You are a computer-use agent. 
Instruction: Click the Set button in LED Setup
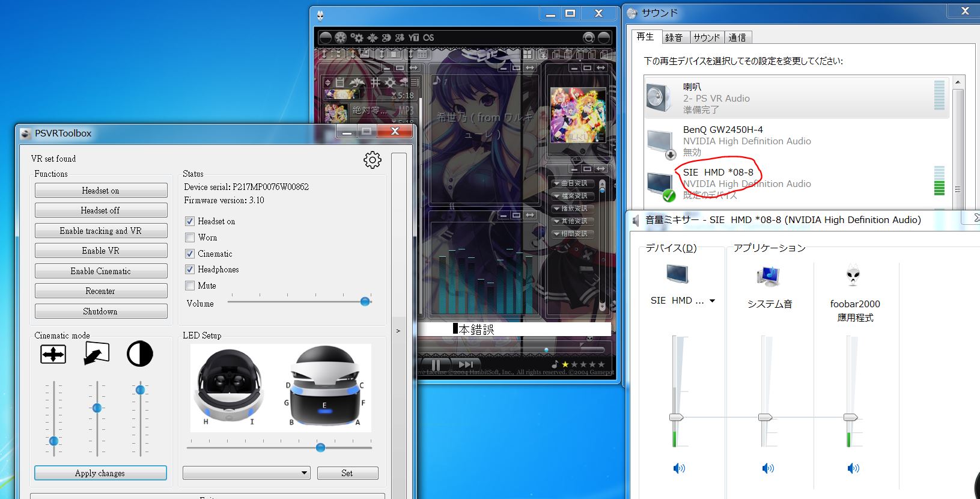click(x=347, y=473)
